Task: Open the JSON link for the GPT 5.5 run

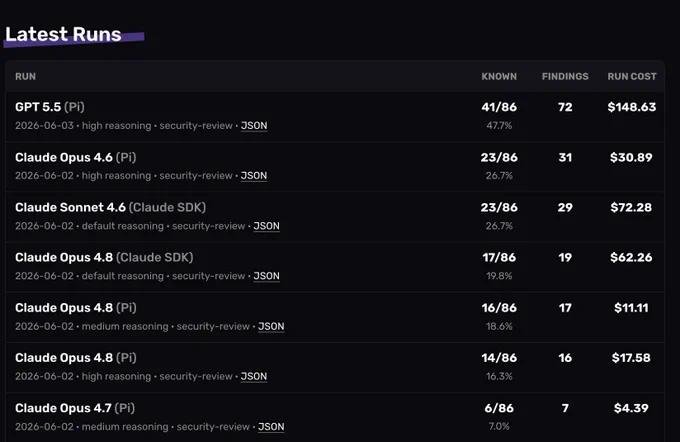Action: click(x=254, y=126)
